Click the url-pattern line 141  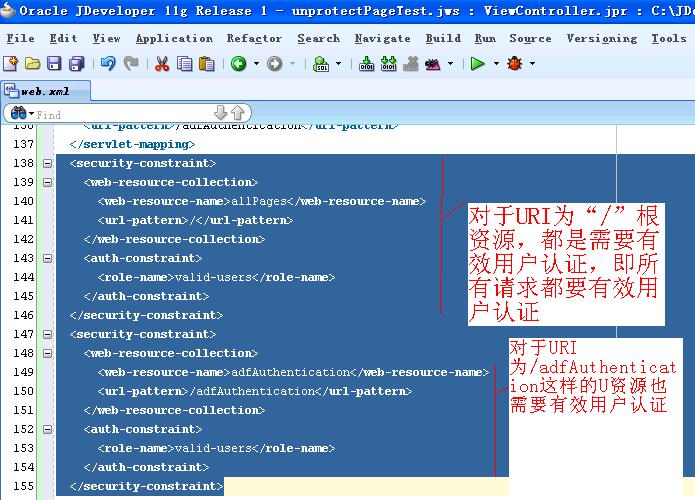point(195,220)
